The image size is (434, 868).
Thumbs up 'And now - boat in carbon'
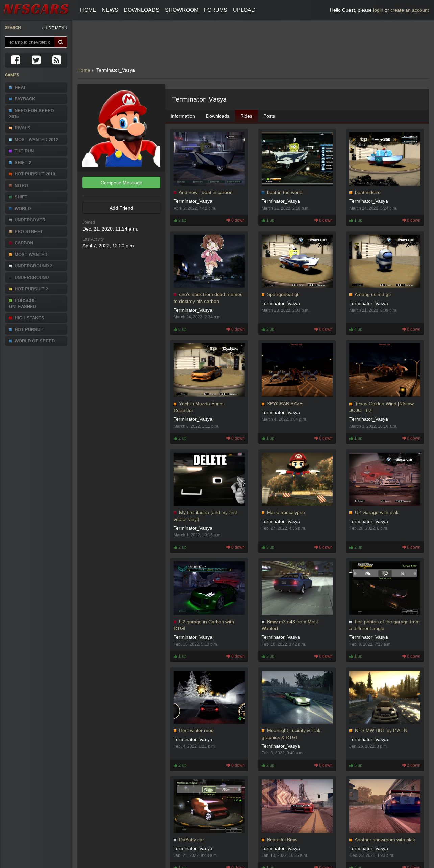180,220
